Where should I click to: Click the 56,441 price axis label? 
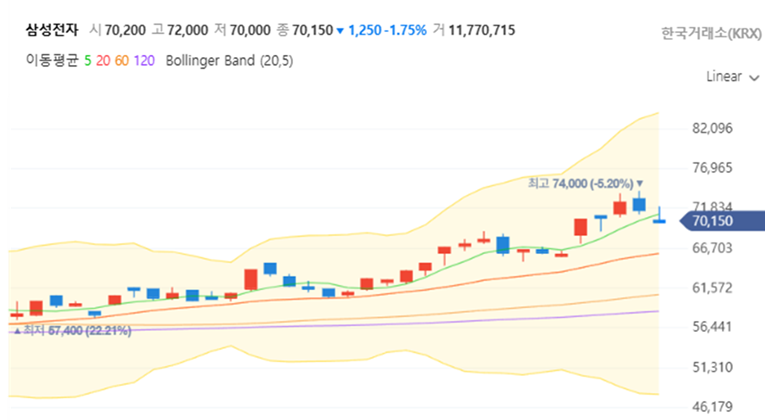point(712,327)
